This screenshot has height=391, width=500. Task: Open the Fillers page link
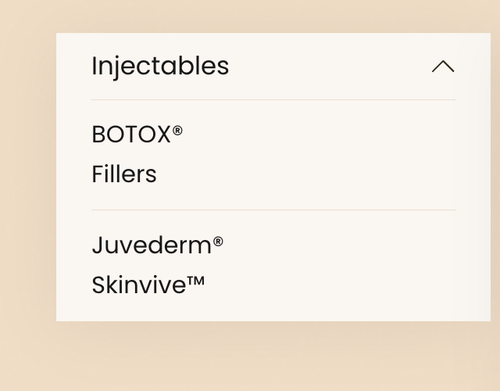coord(124,174)
